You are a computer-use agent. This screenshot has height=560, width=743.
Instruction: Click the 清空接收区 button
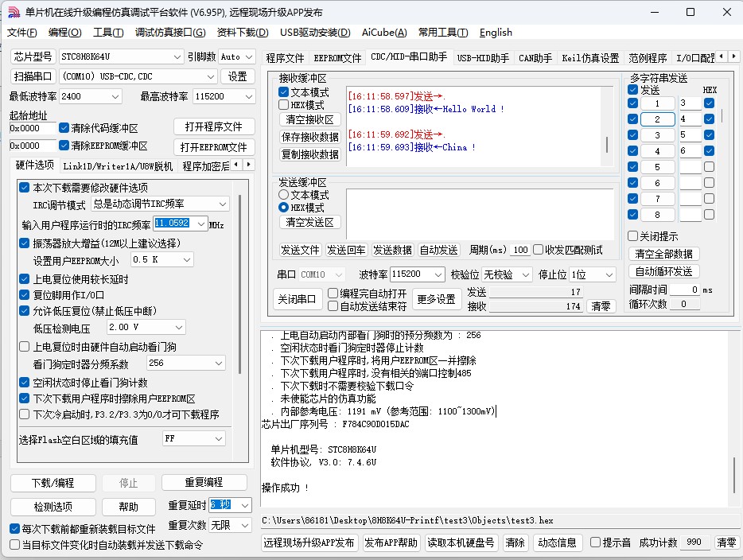tap(309, 119)
